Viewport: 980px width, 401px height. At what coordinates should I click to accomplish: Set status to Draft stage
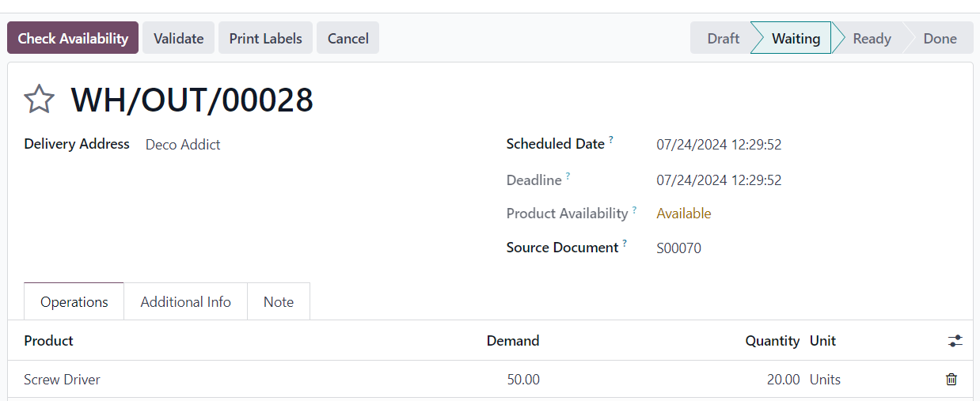721,38
